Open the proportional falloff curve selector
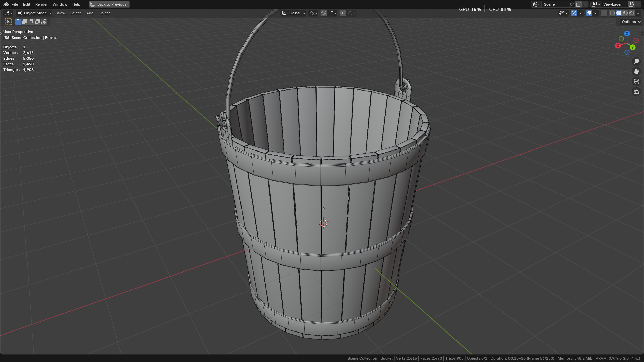Viewport: 644px width, 362px height. pyautogui.click(x=352, y=13)
